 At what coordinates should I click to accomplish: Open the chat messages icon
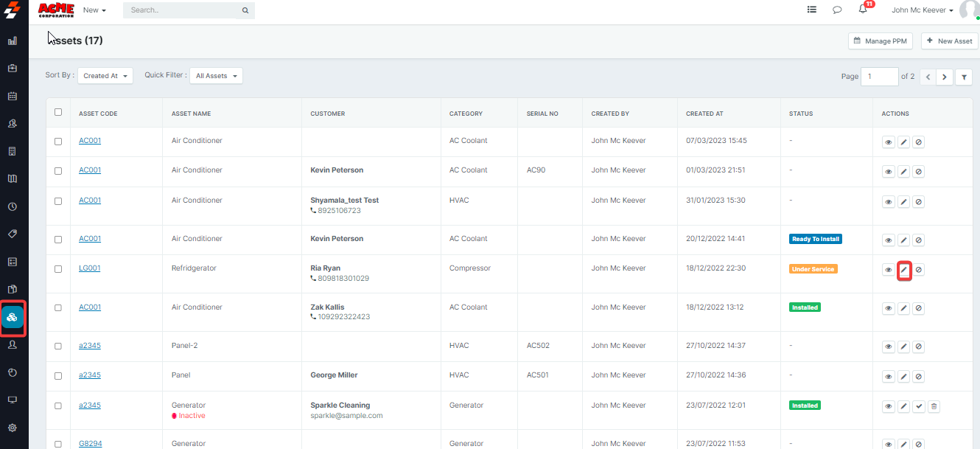[x=837, y=10]
